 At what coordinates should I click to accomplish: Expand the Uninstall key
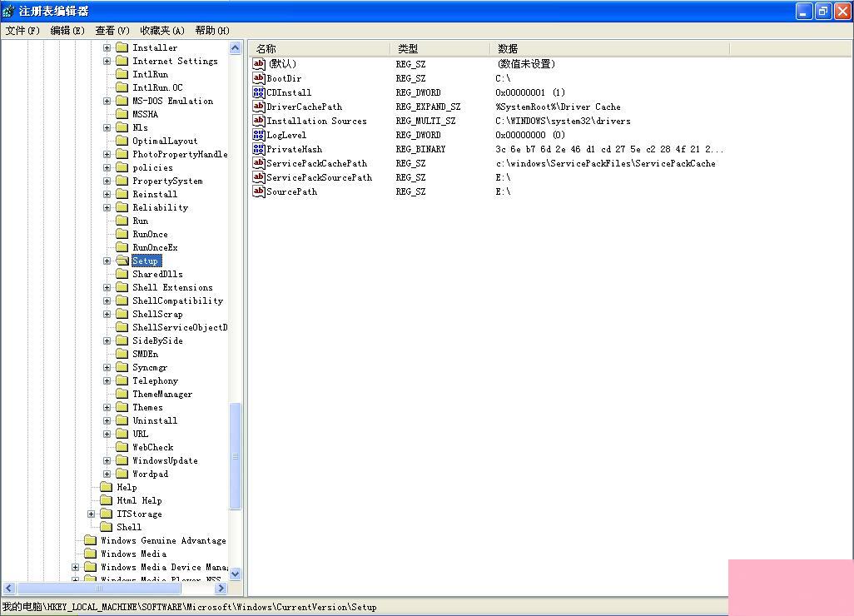point(107,420)
